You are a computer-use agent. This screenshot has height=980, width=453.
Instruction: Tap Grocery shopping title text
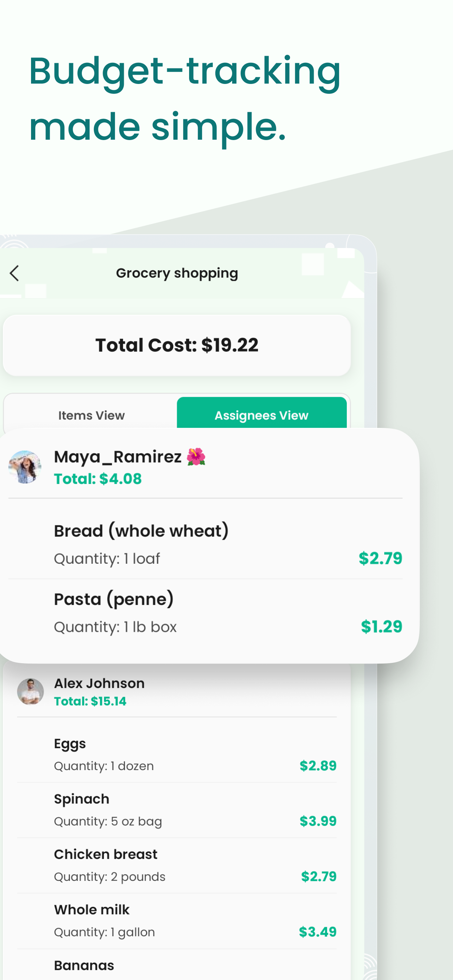tap(177, 273)
